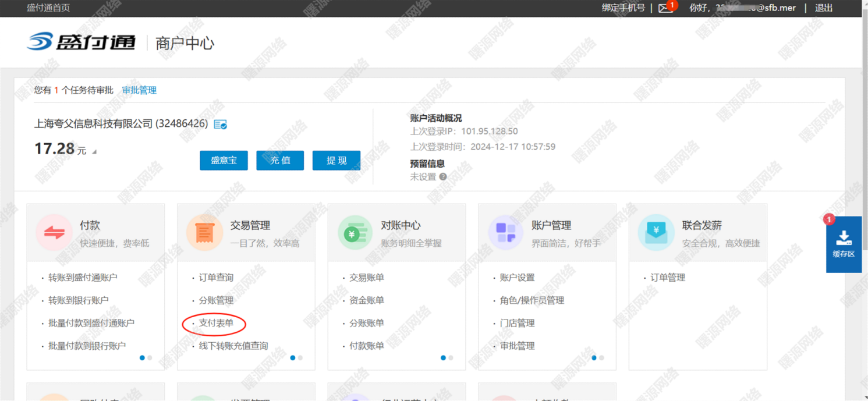Open 转账到盛付通账户
Screen dimensions: 868x401
[83, 278]
